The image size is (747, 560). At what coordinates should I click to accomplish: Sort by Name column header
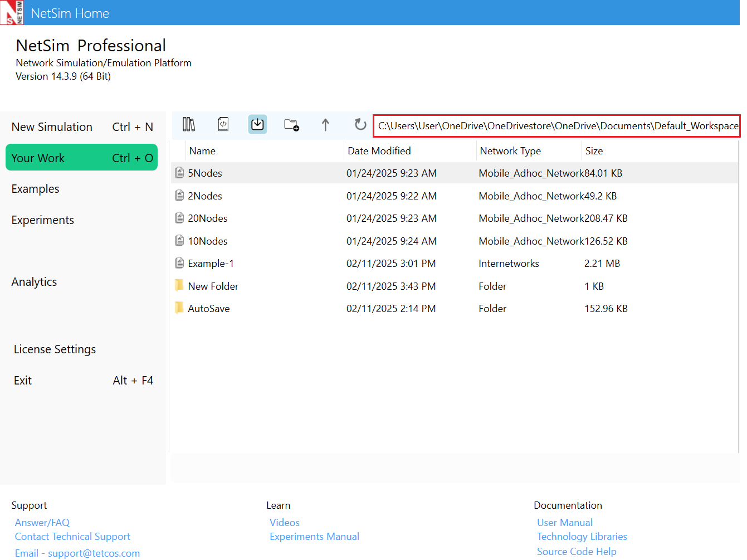click(x=202, y=151)
